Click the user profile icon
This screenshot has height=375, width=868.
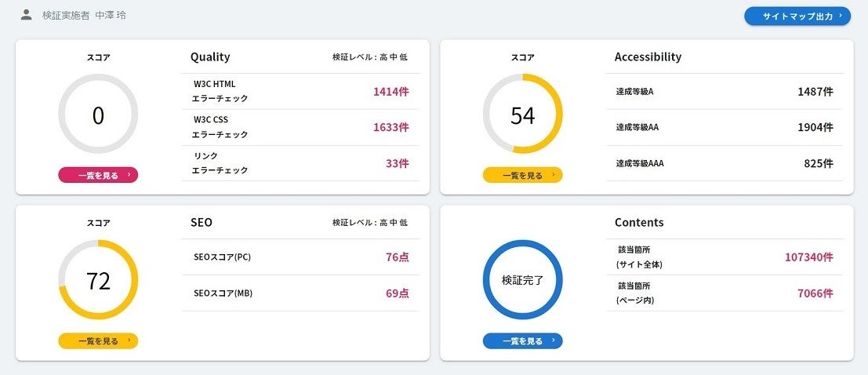tap(27, 15)
